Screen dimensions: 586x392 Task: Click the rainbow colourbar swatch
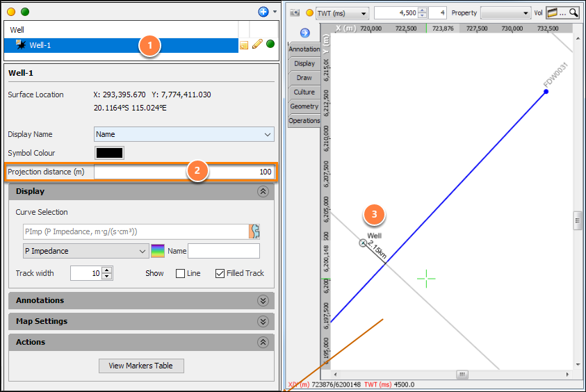[158, 251]
